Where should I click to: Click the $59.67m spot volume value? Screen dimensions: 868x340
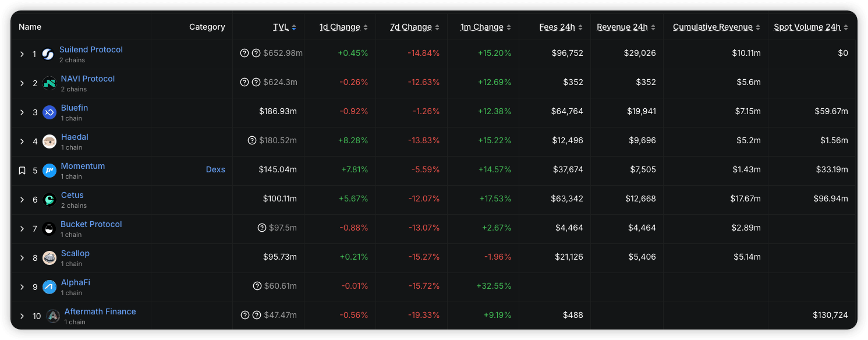(831, 111)
